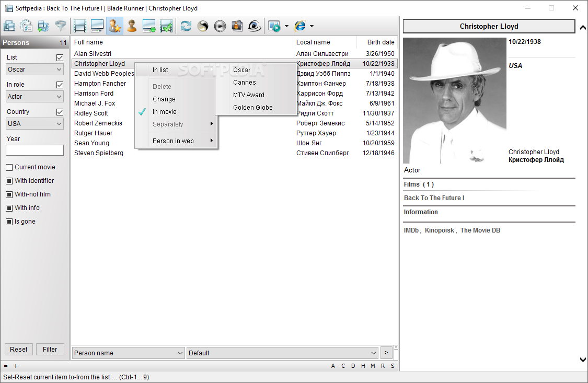Screen dimensions: 588x383
Task: Toggle In movie in context menu
Action: tap(176, 112)
